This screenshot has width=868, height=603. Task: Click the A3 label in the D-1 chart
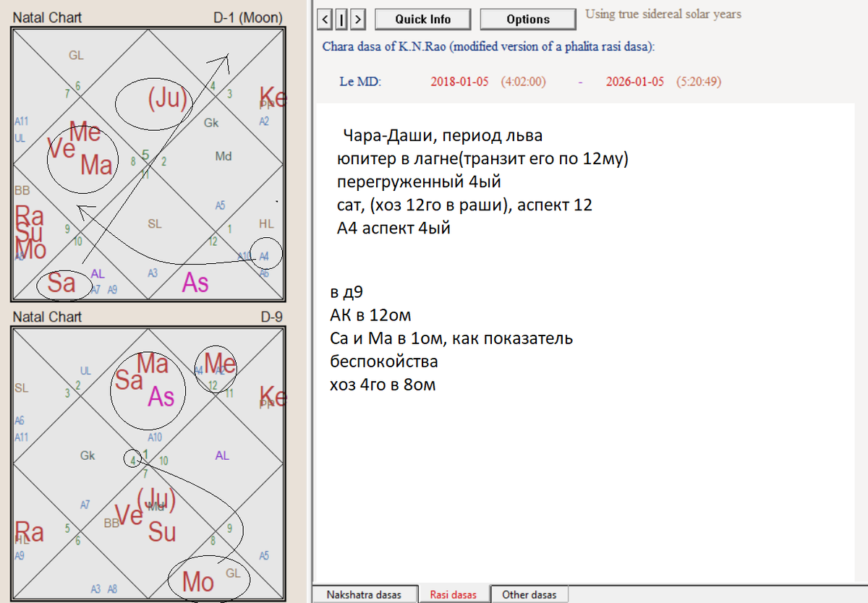tap(153, 273)
